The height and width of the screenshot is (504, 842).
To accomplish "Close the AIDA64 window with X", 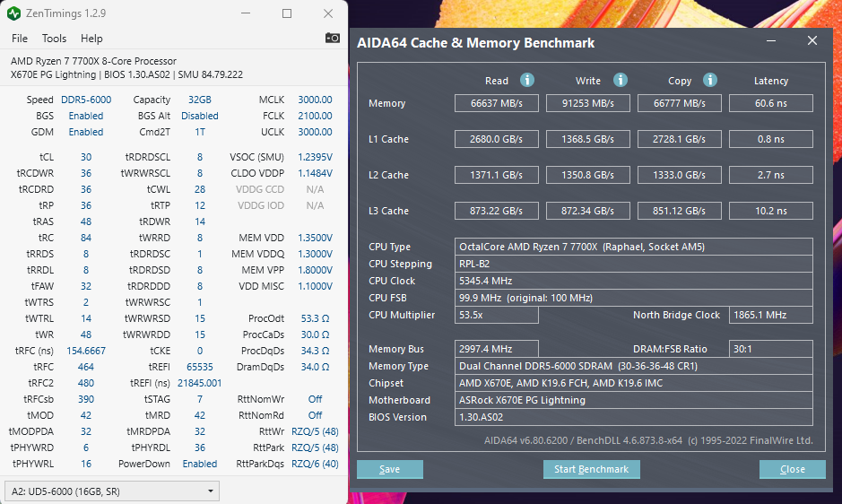I will tap(812, 41).
